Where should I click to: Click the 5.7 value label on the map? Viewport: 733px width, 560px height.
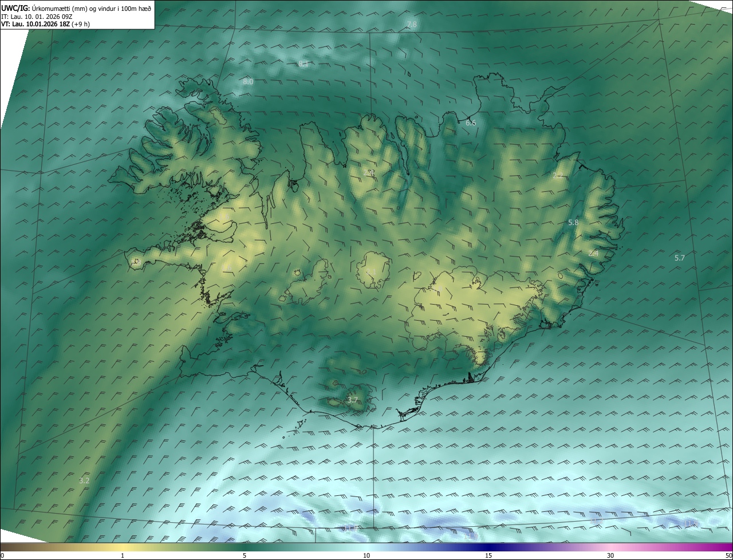pos(680,258)
